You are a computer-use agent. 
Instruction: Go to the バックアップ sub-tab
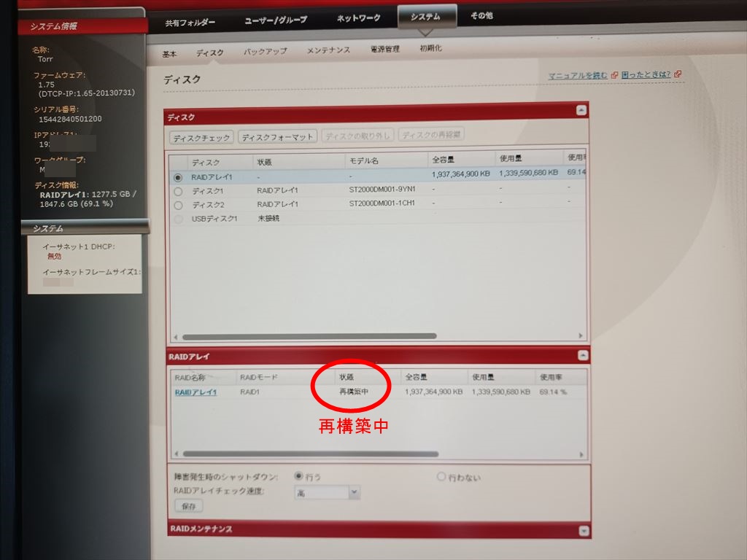coord(265,52)
